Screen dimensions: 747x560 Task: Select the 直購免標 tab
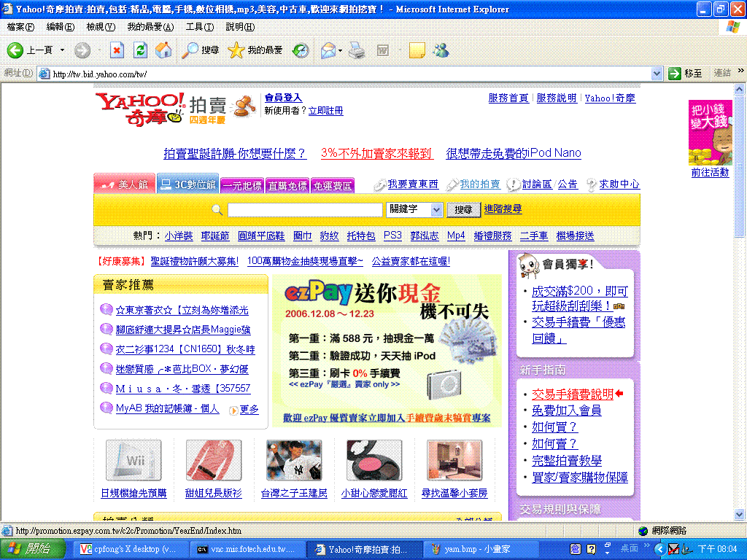pos(287,186)
